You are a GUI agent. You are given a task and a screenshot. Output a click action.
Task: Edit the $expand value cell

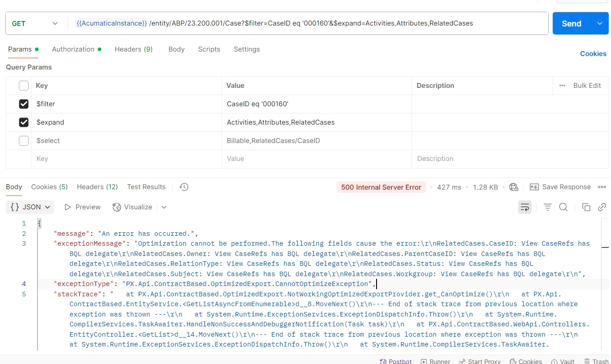316,122
